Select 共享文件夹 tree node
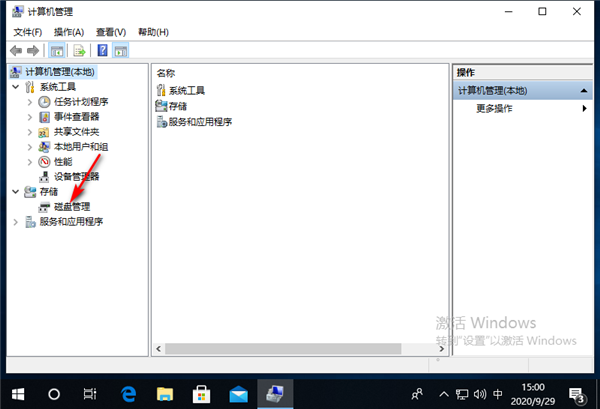 76,132
